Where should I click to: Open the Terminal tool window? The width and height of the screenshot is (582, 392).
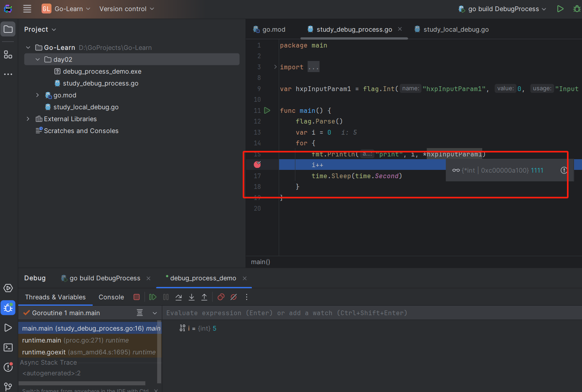[x=8, y=347]
